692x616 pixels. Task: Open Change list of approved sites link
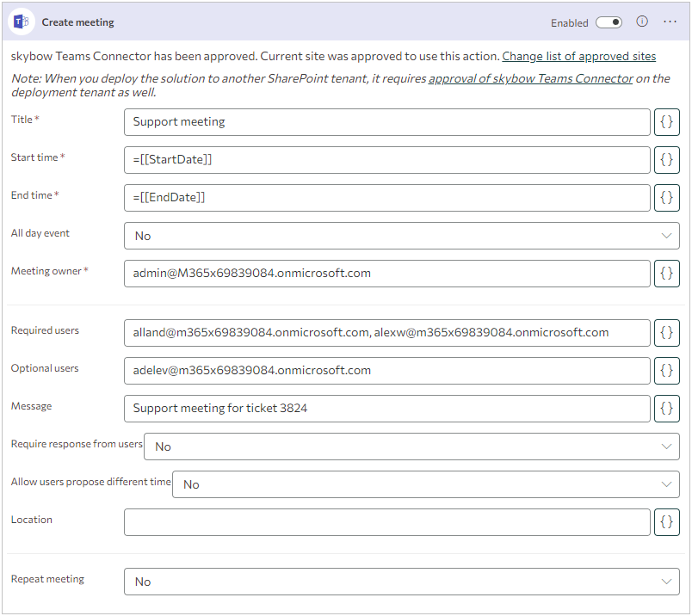pos(578,57)
